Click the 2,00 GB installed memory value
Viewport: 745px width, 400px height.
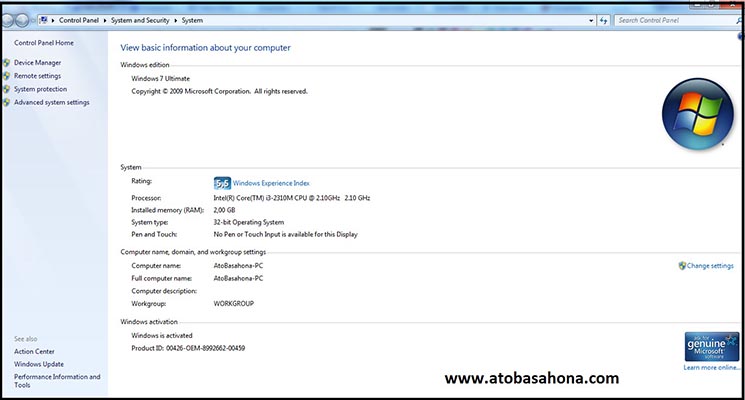pyautogui.click(x=224, y=210)
